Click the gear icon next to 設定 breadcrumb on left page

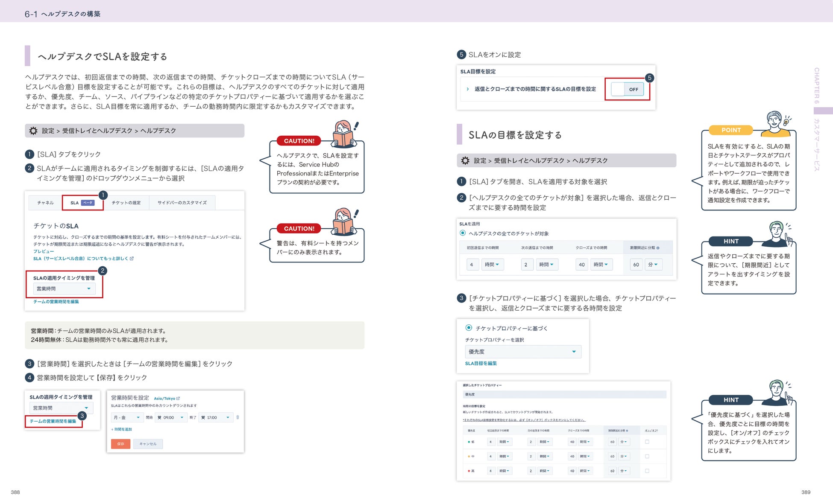point(33,131)
